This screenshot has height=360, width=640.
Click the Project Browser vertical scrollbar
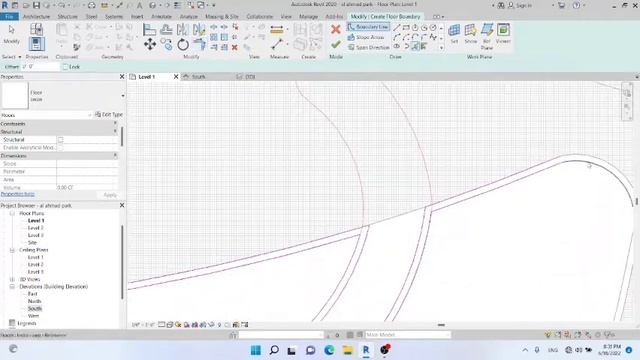pos(122,261)
